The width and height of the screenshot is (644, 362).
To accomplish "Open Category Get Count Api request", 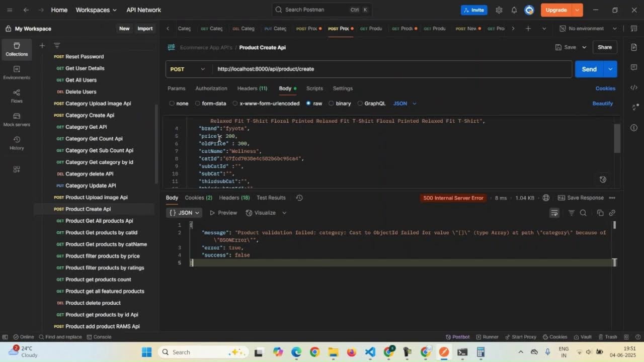I will [x=94, y=139].
